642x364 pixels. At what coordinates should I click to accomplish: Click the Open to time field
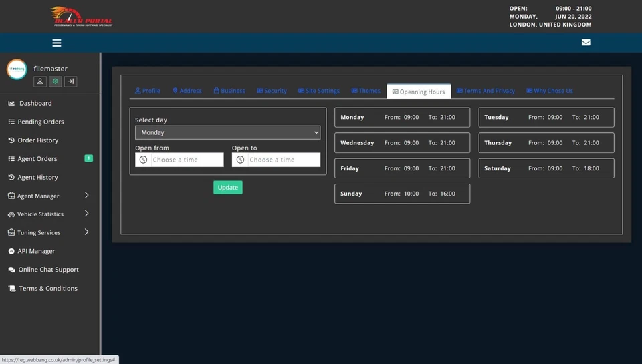[276, 160]
